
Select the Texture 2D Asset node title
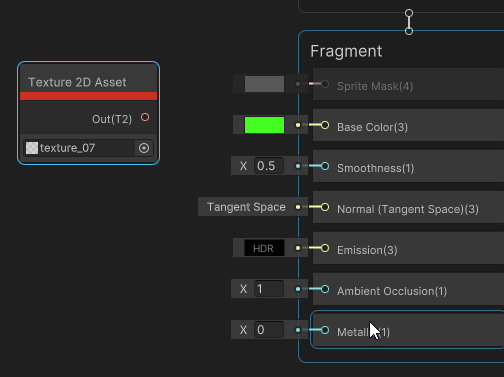(77, 82)
